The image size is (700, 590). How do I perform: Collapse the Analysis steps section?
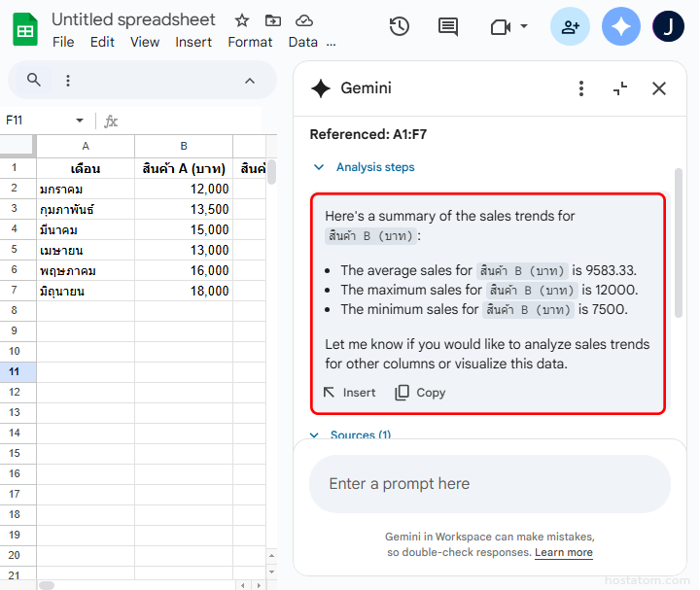[x=318, y=167]
